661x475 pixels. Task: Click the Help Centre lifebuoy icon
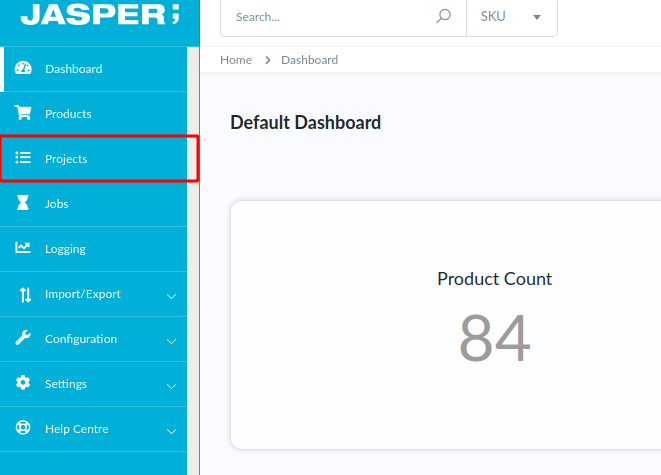pyautogui.click(x=24, y=429)
